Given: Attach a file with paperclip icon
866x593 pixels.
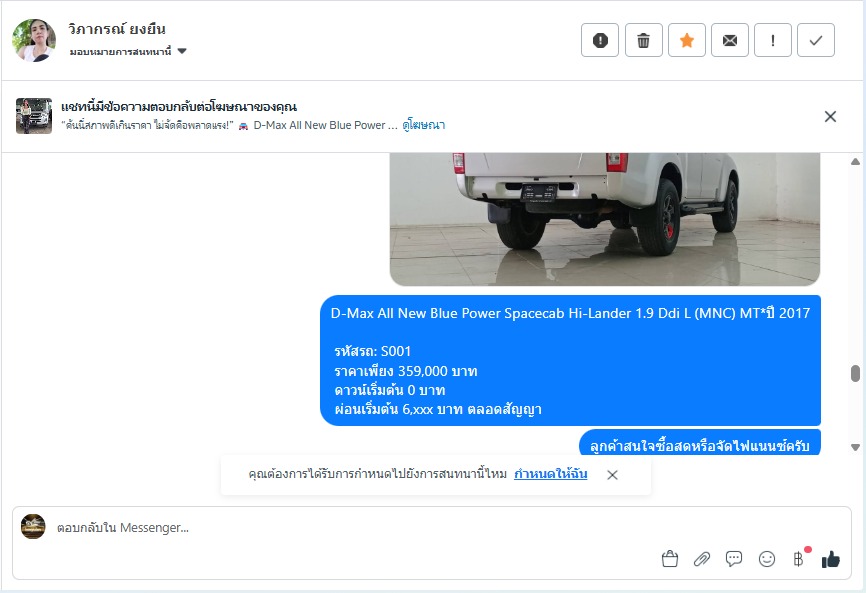Looking at the screenshot, I should (701, 559).
